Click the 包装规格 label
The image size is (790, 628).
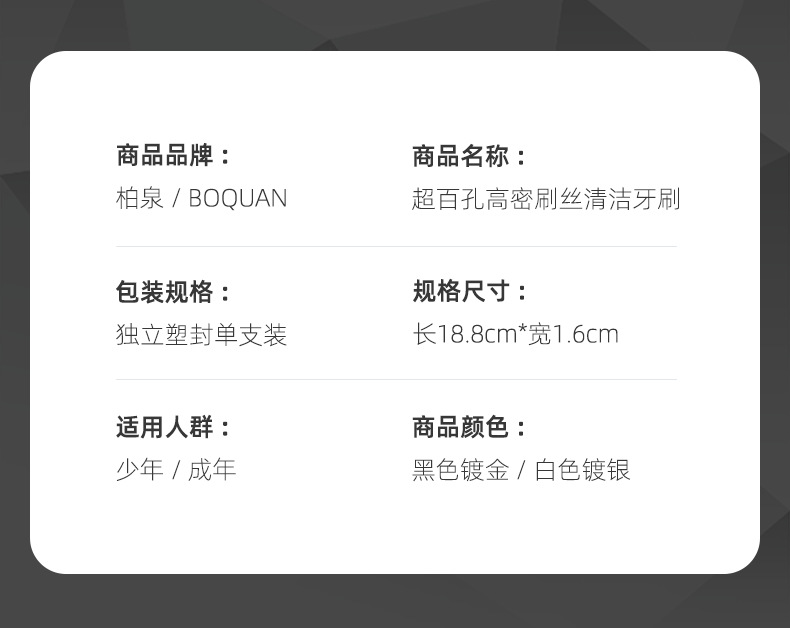point(165,292)
